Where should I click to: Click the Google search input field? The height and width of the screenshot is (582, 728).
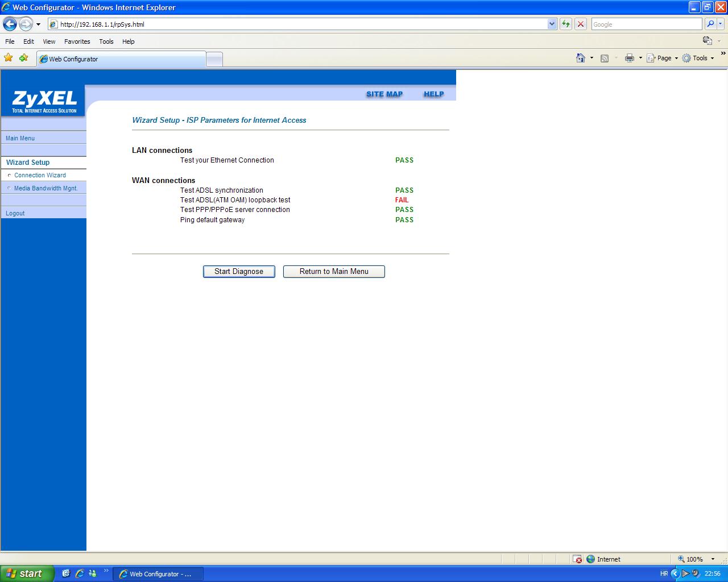tap(646, 24)
